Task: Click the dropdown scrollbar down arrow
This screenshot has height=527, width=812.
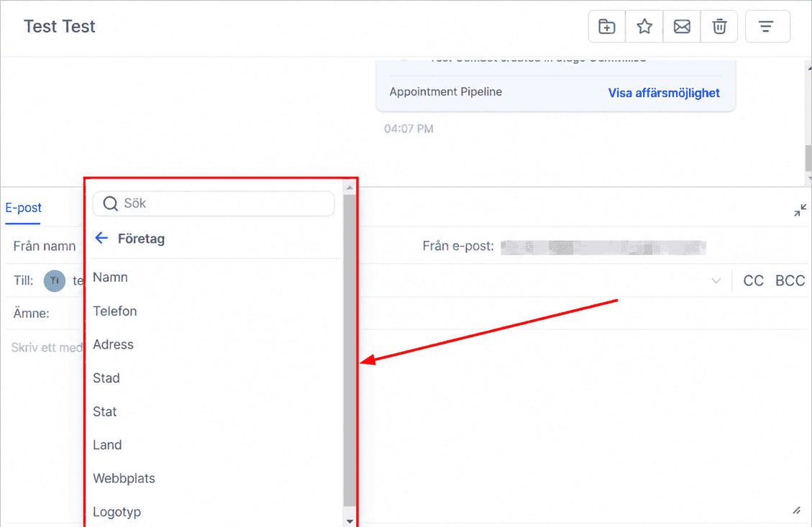Action: (350, 521)
